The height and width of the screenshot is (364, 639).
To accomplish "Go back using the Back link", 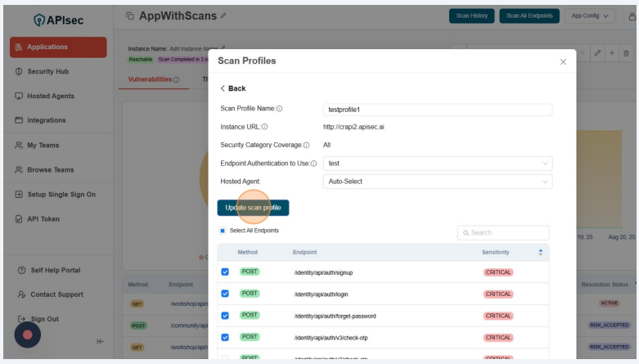I will (x=233, y=88).
